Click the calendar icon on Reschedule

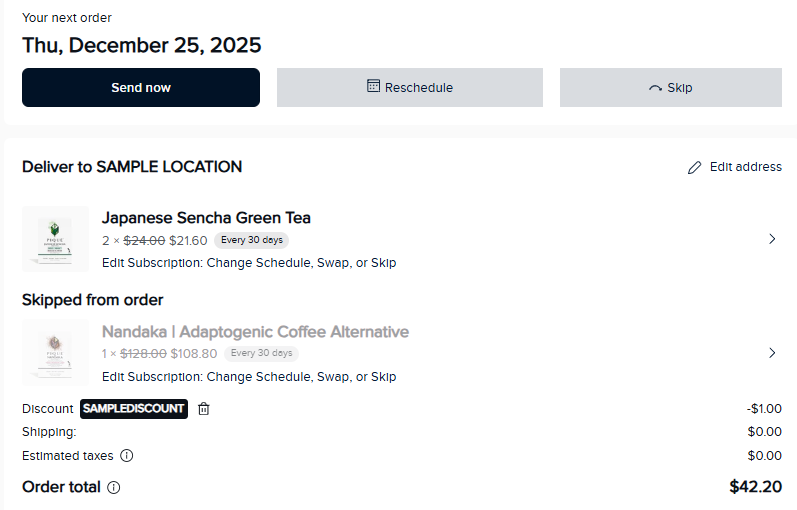click(x=373, y=87)
